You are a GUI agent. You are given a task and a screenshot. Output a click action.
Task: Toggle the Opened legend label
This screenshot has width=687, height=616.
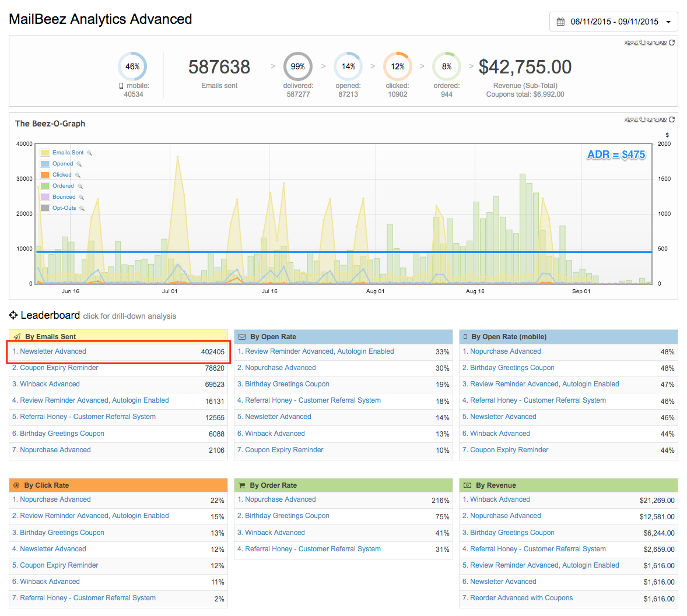pyautogui.click(x=62, y=163)
